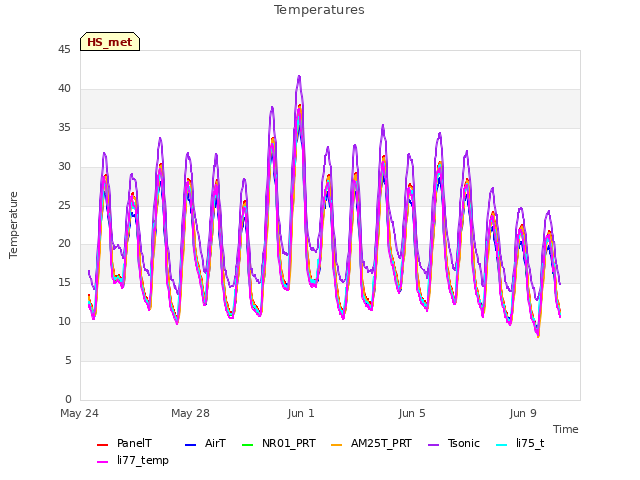This screenshot has width=640, height=480.
Task: Toggle the AirT legend entry
Action: pyautogui.click(x=205, y=444)
